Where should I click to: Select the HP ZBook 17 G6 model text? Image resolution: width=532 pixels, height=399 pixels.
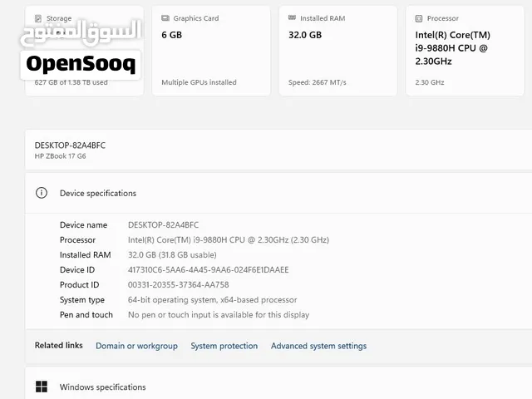[60, 156]
